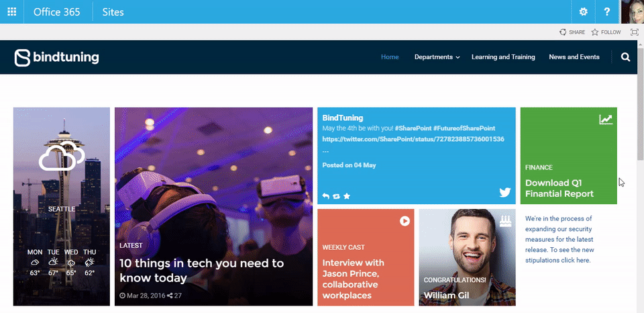The height and width of the screenshot is (313, 644).
Task: Open News and Events menu item
Action: click(x=574, y=57)
